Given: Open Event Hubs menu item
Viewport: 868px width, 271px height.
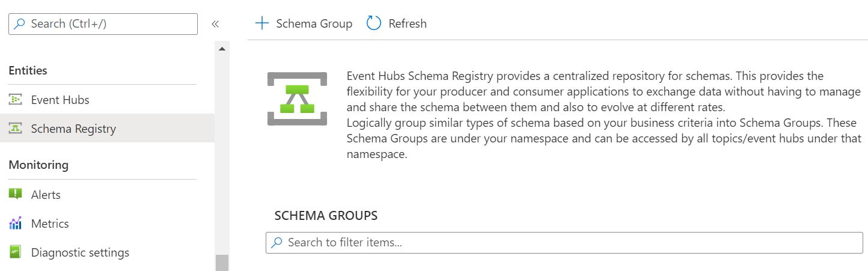Looking at the screenshot, I should click(60, 100).
